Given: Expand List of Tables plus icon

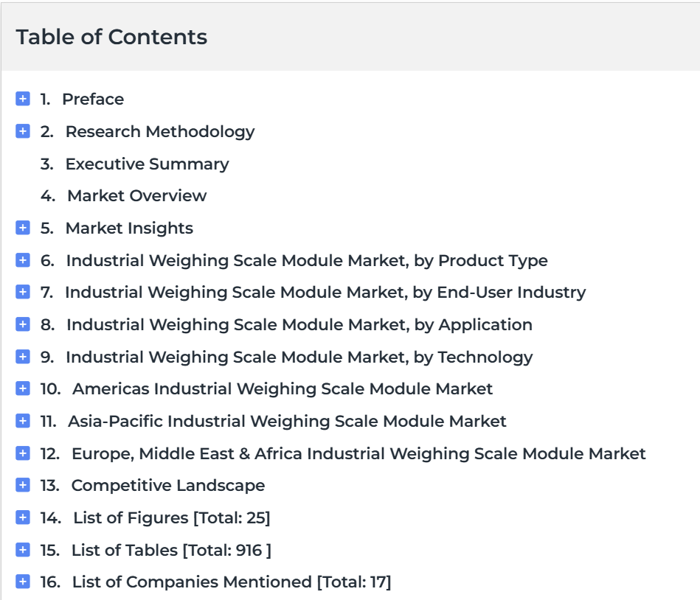Looking at the screenshot, I should tap(23, 550).
